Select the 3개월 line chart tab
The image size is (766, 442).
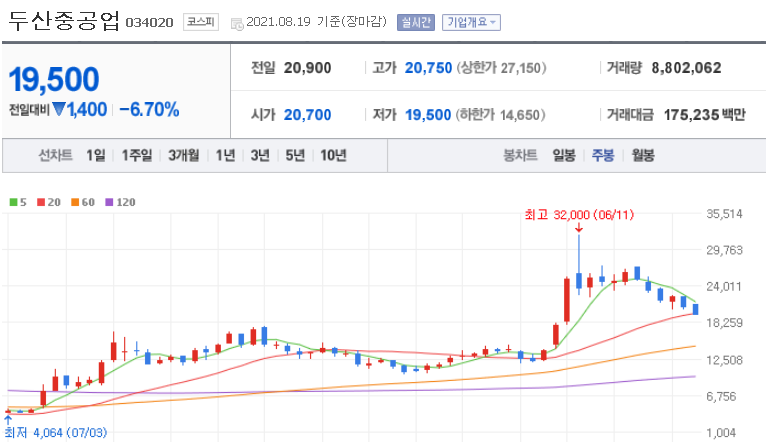point(184,155)
